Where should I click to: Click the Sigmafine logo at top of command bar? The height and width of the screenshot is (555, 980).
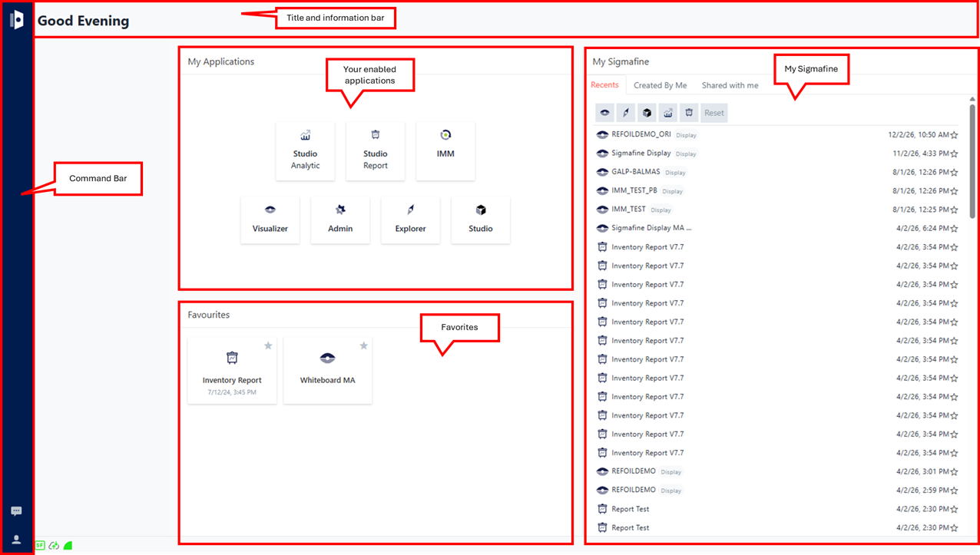16,20
